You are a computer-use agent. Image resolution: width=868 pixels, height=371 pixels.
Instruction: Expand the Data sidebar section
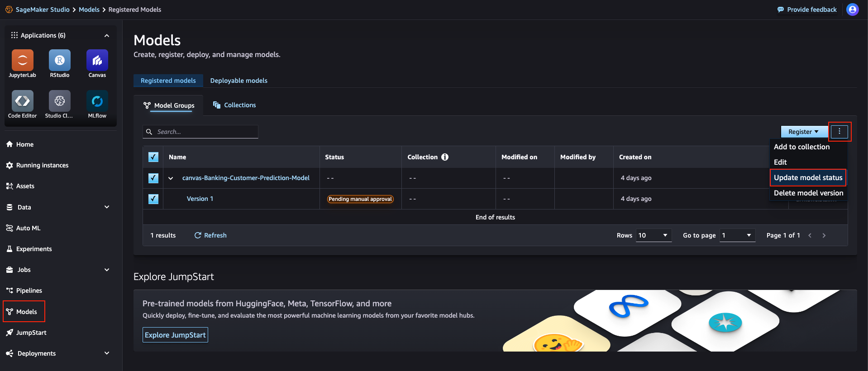tap(107, 207)
